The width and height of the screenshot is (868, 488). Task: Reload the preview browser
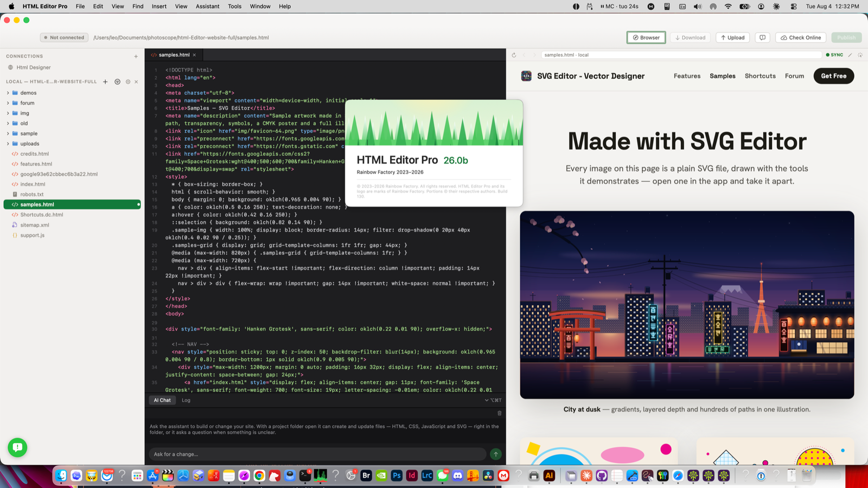click(514, 55)
